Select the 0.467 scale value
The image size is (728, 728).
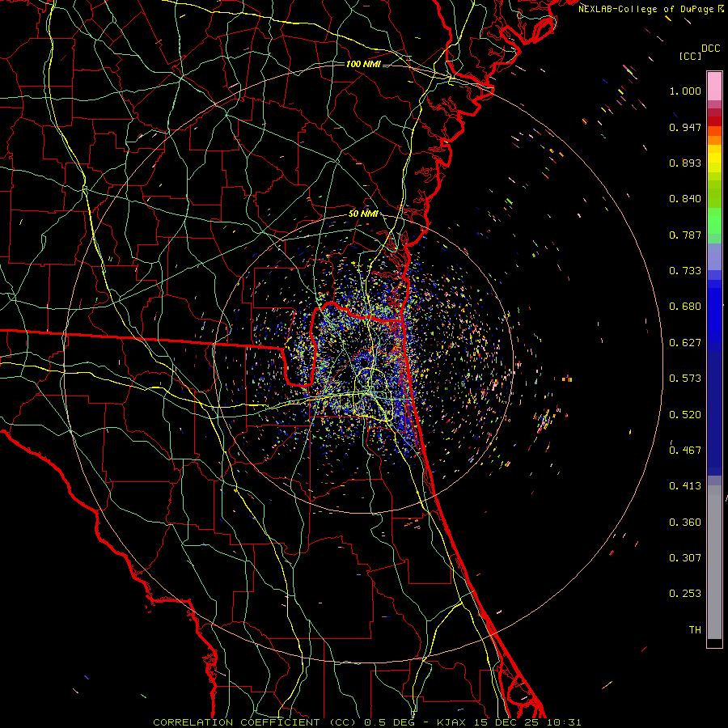coord(685,451)
